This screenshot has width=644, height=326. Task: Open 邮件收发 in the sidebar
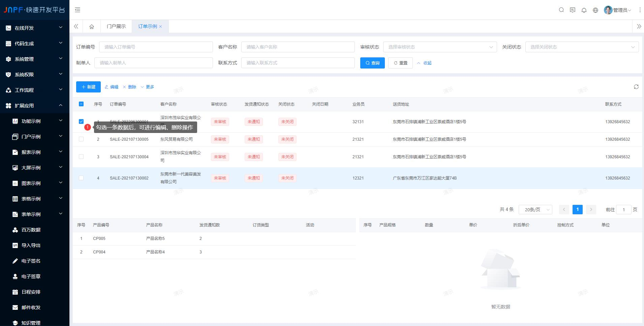(35, 307)
